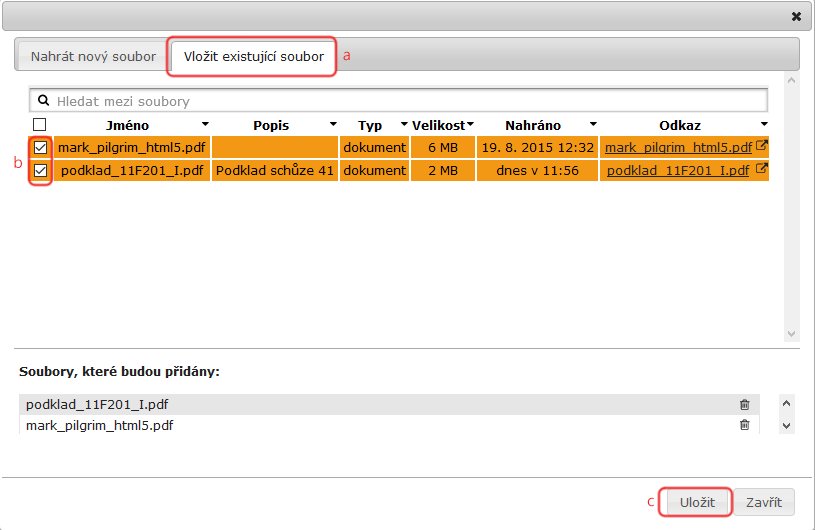Click the magnifier icon in search field

tap(43, 101)
